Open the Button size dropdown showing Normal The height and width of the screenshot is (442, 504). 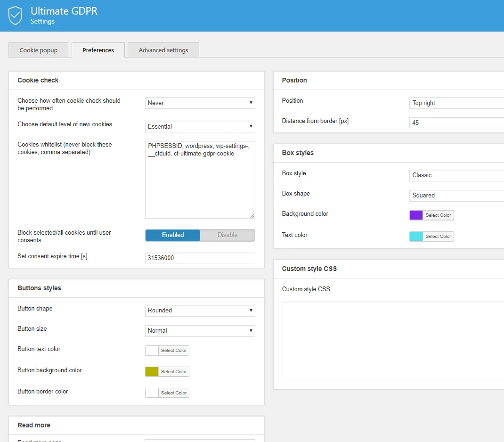[200, 331]
